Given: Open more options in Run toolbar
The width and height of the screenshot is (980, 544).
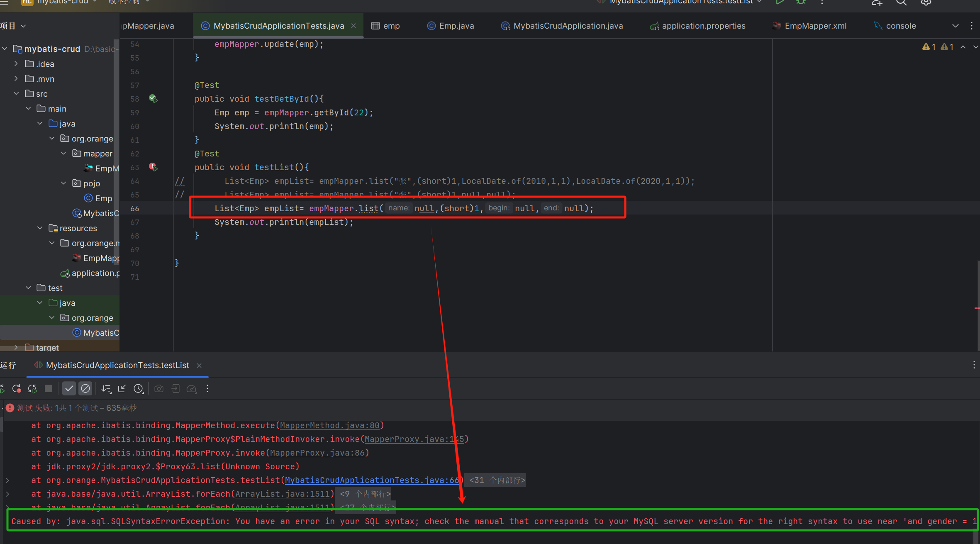Looking at the screenshot, I should click(207, 389).
